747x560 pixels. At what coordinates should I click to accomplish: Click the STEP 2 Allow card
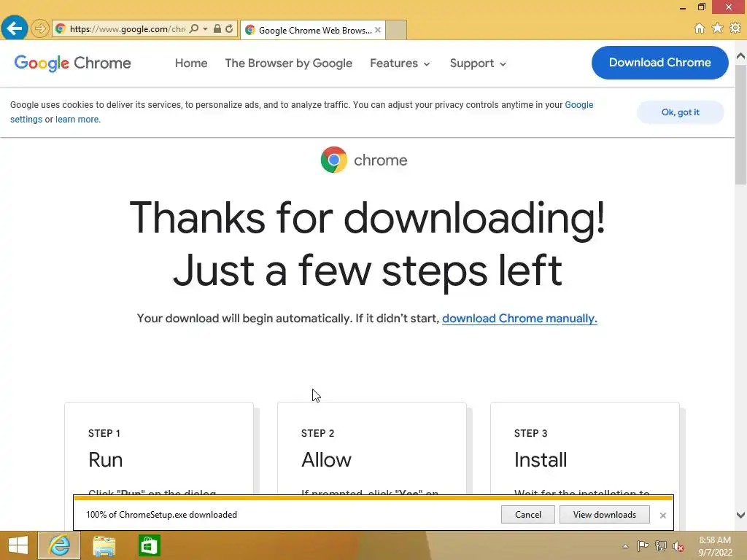coord(371,448)
